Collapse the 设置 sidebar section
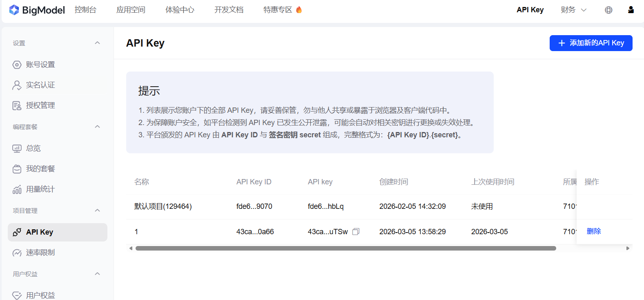Image resolution: width=644 pixels, height=300 pixels. pyautogui.click(x=97, y=43)
